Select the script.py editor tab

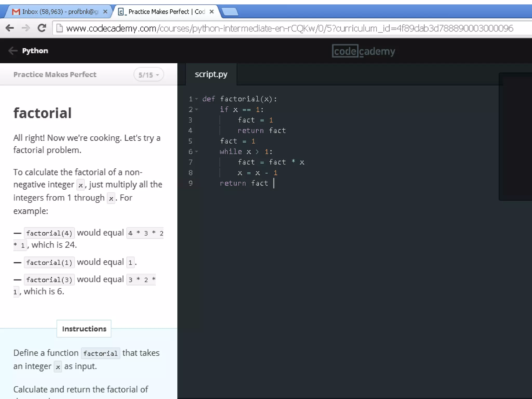pyautogui.click(x=211, y=74)
